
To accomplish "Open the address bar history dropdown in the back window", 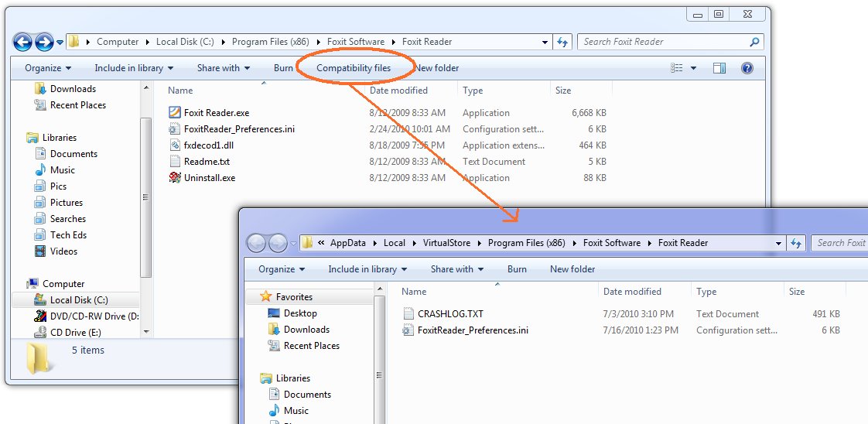I will pyautogui.click(x=545, y=42).
